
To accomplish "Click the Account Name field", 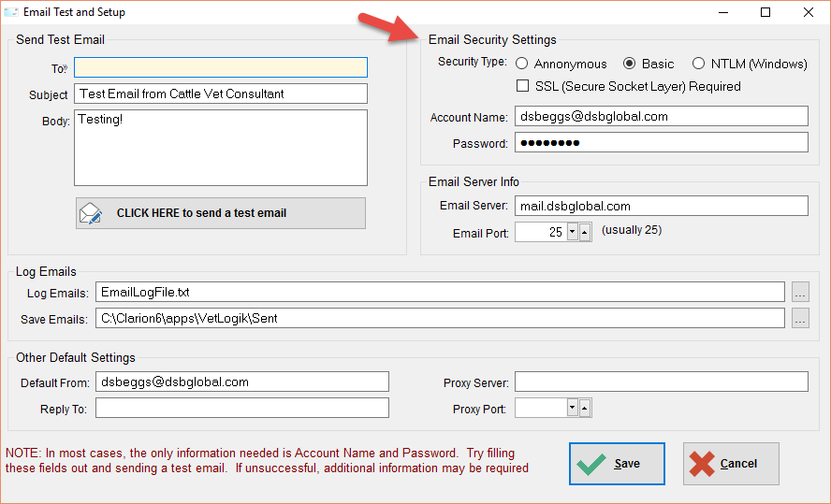I will (662, 116).
